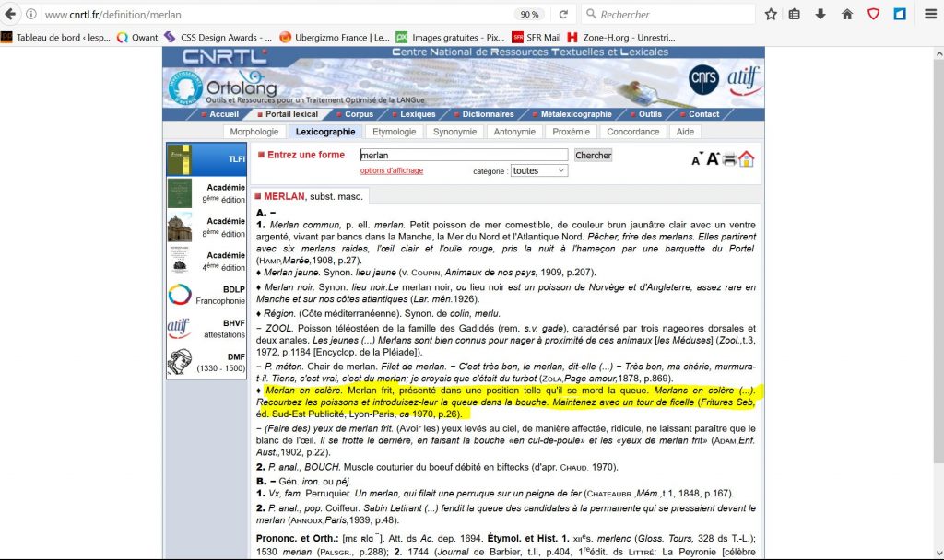Select the Concordance tab

(x=632, y=132)
